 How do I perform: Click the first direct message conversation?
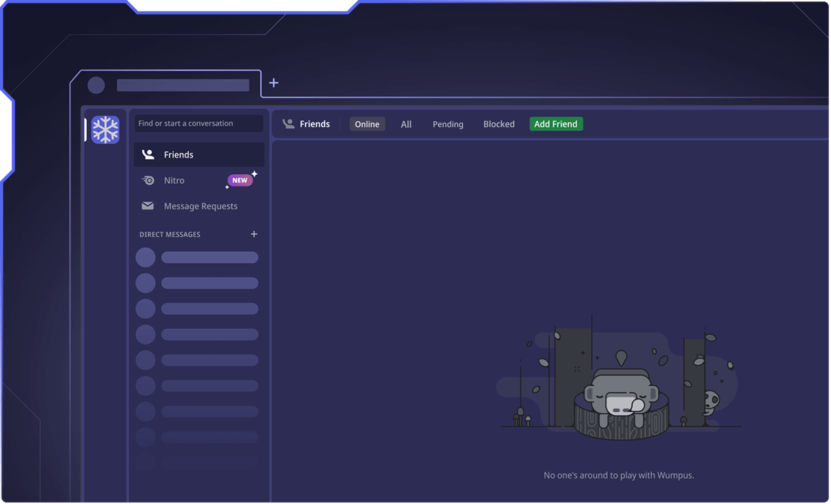[x=198, y=257]
